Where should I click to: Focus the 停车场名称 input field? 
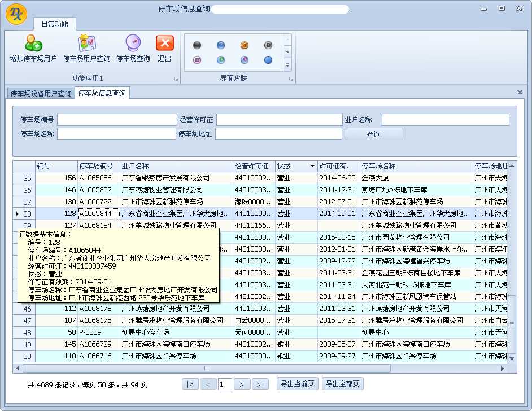coord(116,134)
